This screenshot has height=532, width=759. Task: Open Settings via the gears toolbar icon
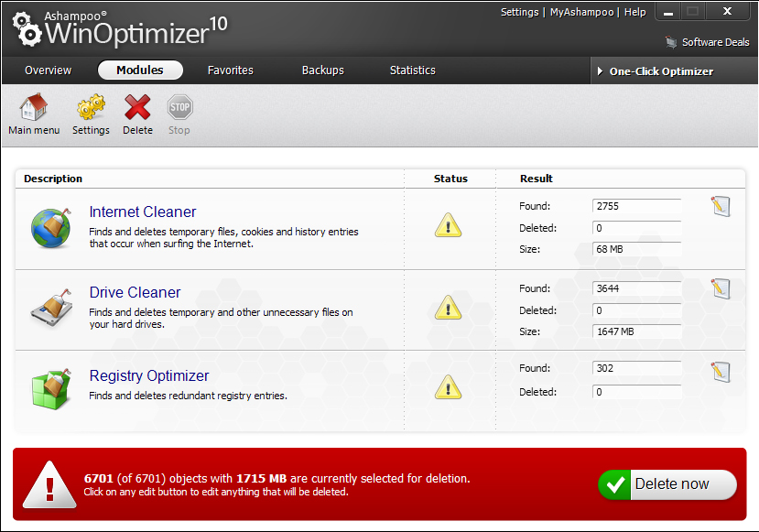click(x=91, y=109)
